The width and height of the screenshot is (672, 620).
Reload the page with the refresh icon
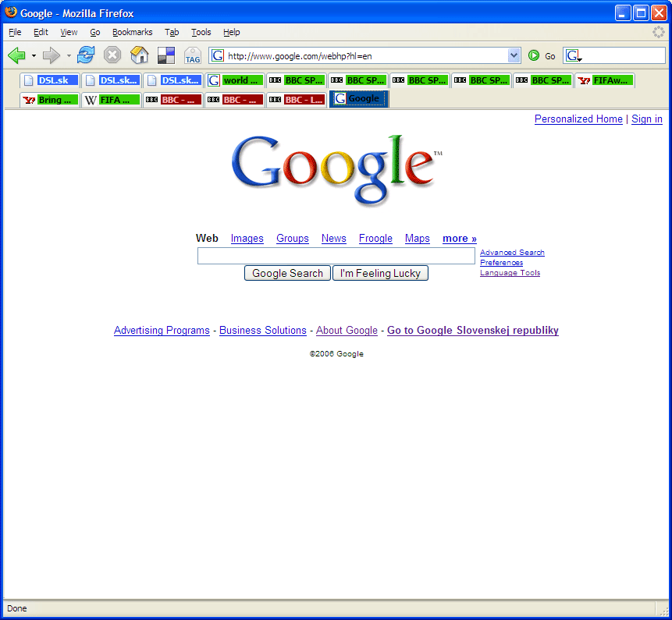click(86, 55)
